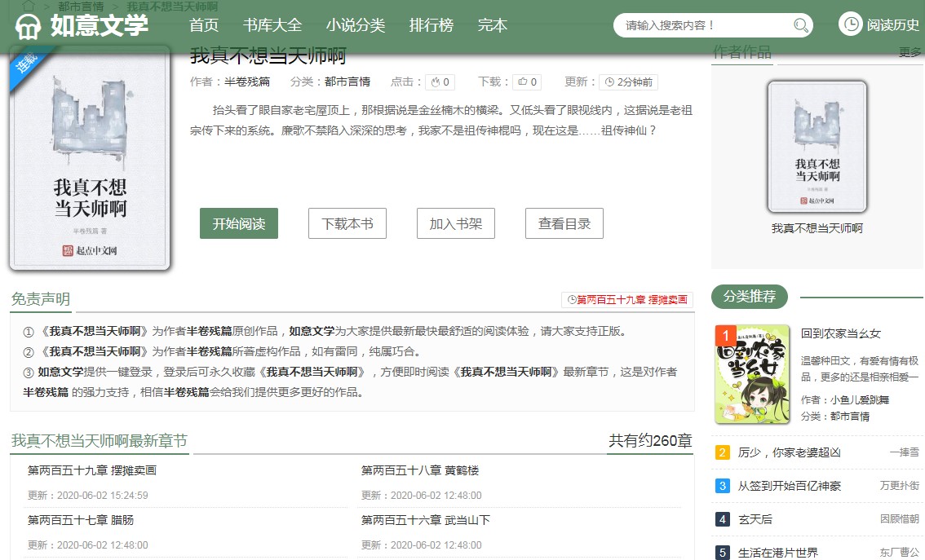This screenshot has width=925, height=560.
Task: Click the 下载本书 button
Action: coord(347,223)
